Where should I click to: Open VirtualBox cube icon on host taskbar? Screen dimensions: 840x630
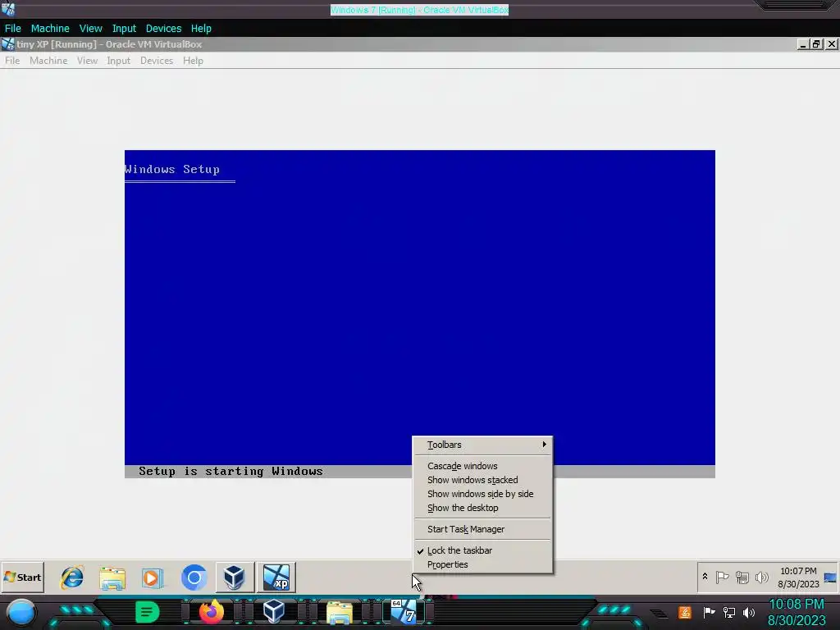click(x=274, y=611)
